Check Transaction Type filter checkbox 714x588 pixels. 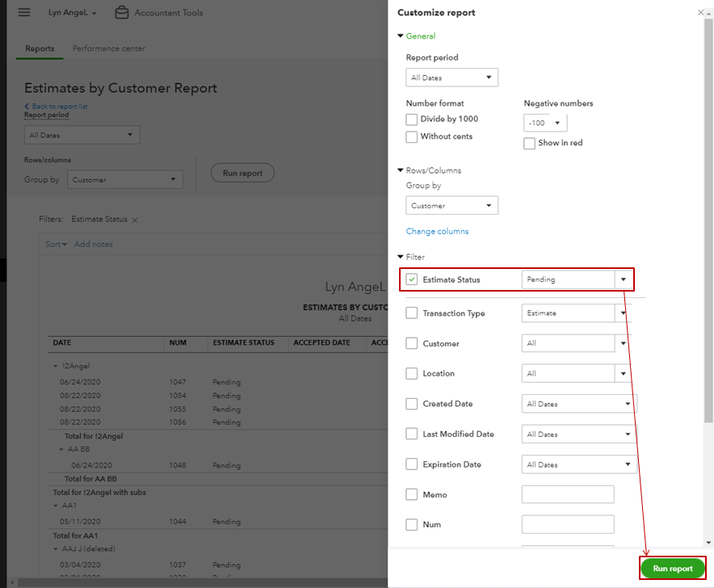(x=411, y=313)
